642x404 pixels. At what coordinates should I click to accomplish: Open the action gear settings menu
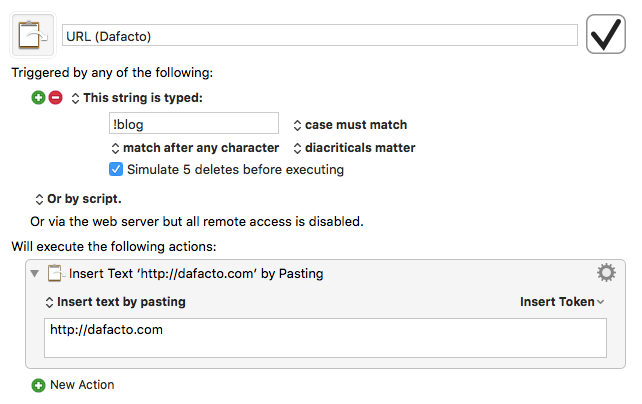(x=606, y=273)
